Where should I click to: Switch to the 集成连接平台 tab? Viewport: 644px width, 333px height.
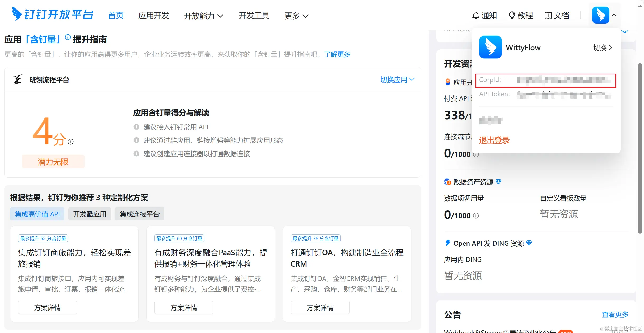coord(139,214)
